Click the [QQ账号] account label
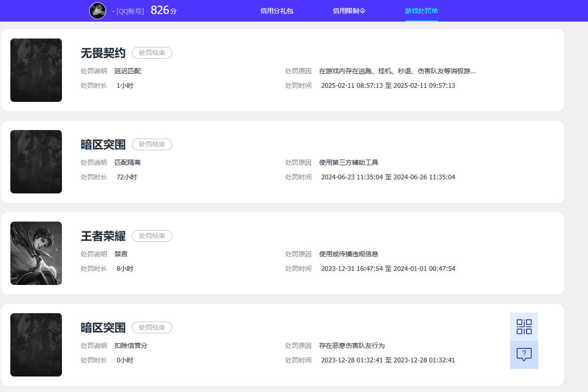The height and width of the screenshot is (392, 588). 130,11
